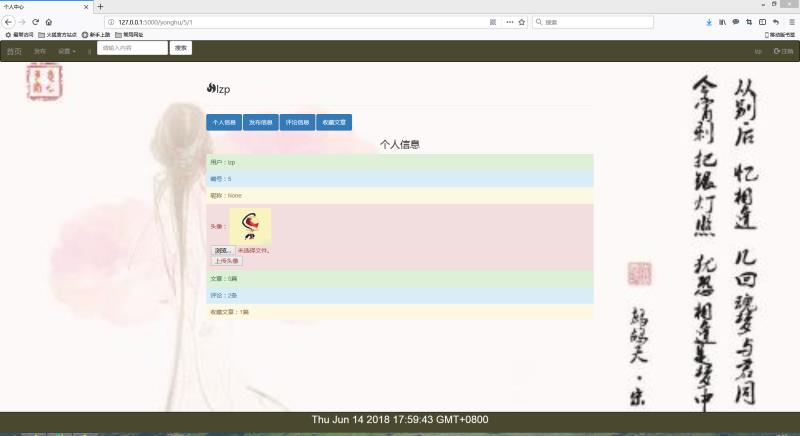The height and width of the screenshot is (436, 800).
Task: Open the Firefox hamburger menu
Action: tap(792, 22)
